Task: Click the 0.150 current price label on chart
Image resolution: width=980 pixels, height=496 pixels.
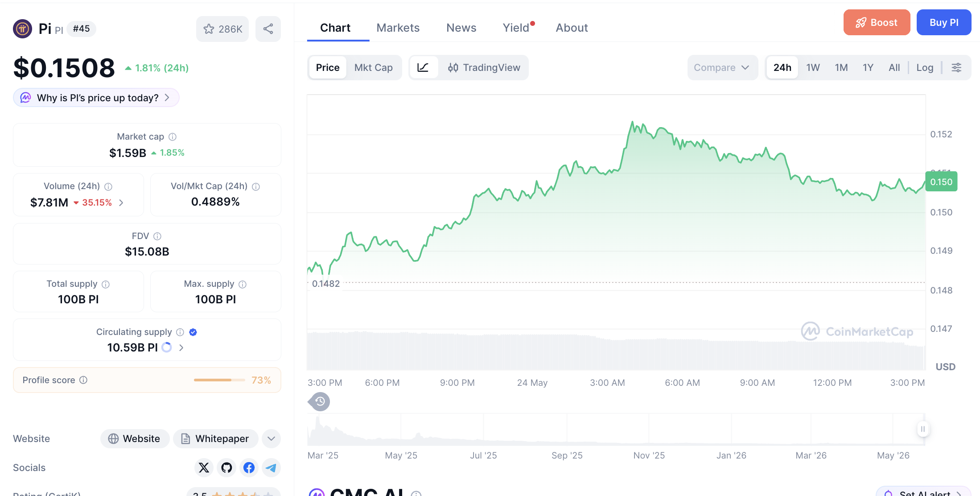Action: coord(941,182)
